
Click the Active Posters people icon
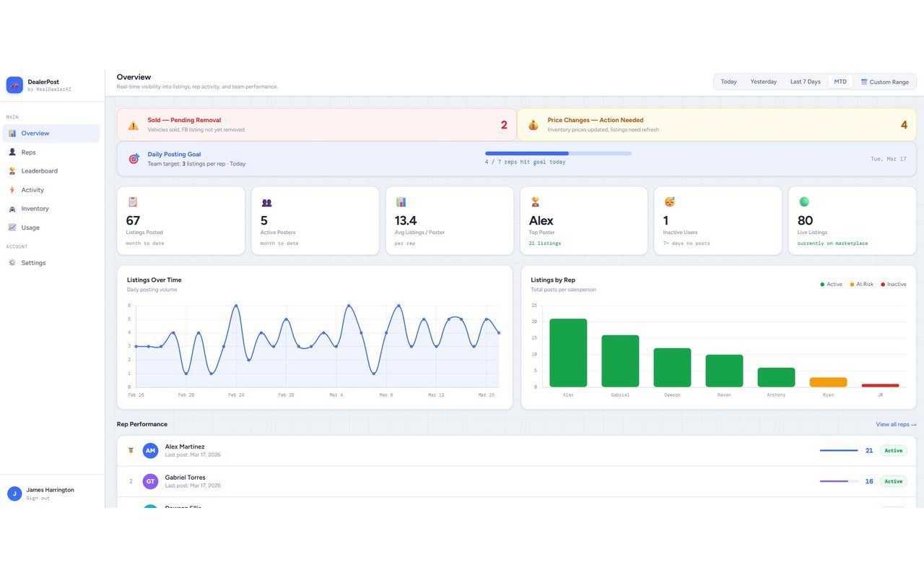[266, 203]
